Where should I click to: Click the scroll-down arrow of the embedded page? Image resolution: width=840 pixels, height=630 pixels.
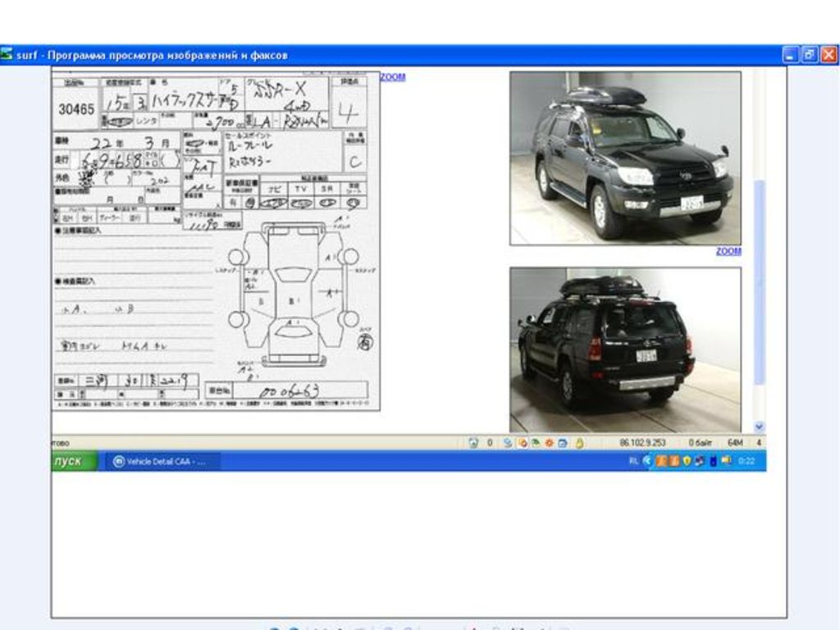click(x=759, y=427)
